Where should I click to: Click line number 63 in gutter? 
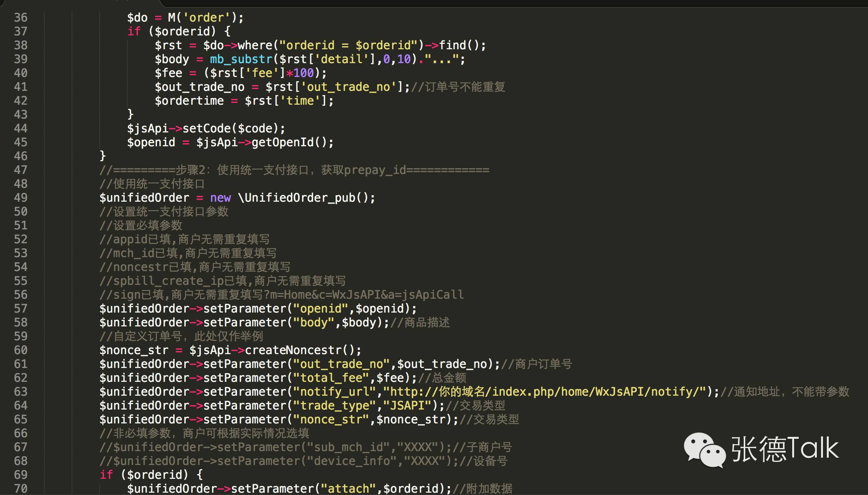point(20,392)
